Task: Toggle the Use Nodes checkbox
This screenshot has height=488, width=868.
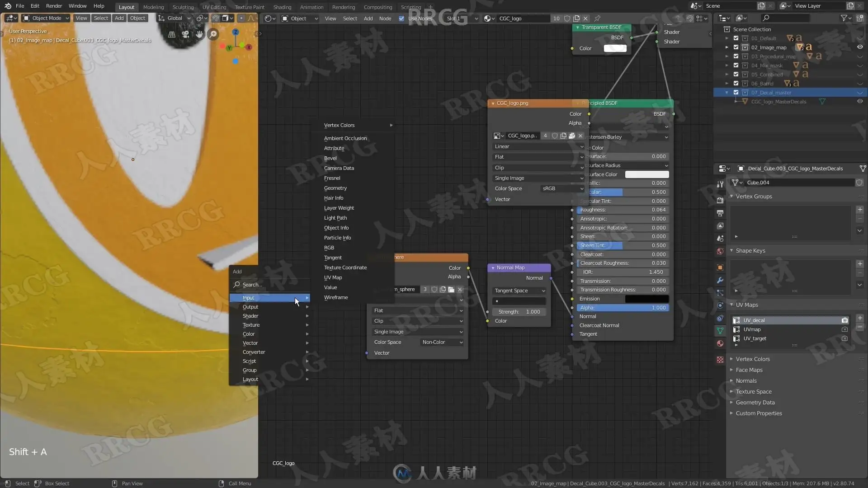Action: tap(401, 19)
